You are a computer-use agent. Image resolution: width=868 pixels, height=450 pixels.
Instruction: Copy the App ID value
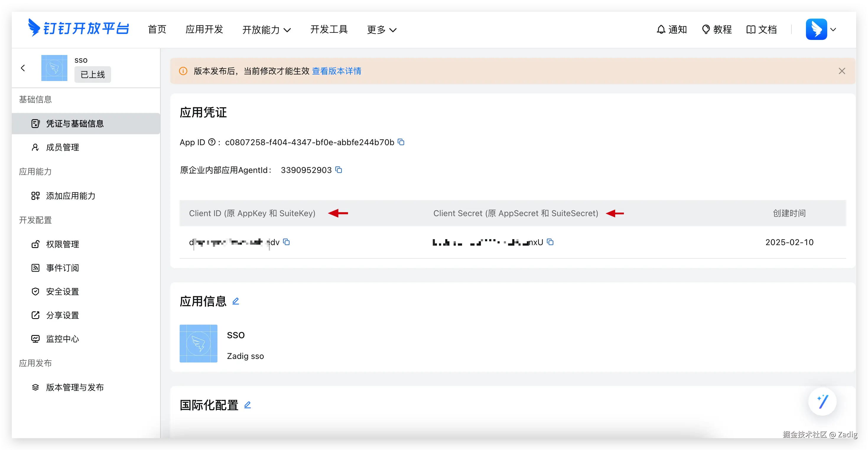401,142
